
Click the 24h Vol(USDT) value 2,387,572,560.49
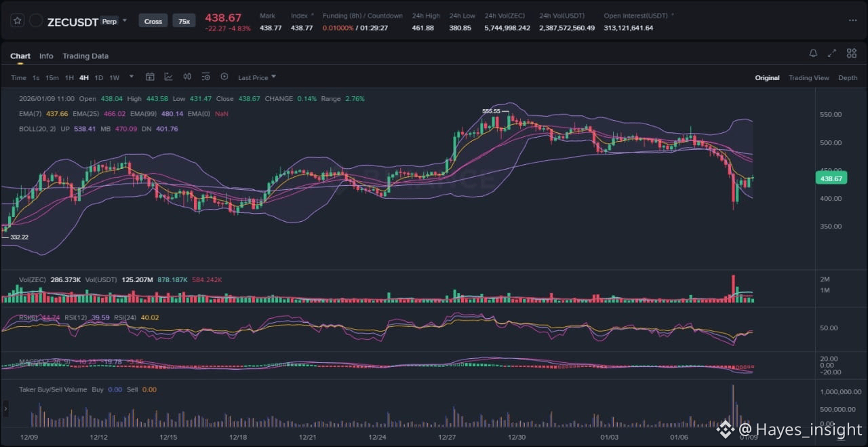[x=567, y=28]
